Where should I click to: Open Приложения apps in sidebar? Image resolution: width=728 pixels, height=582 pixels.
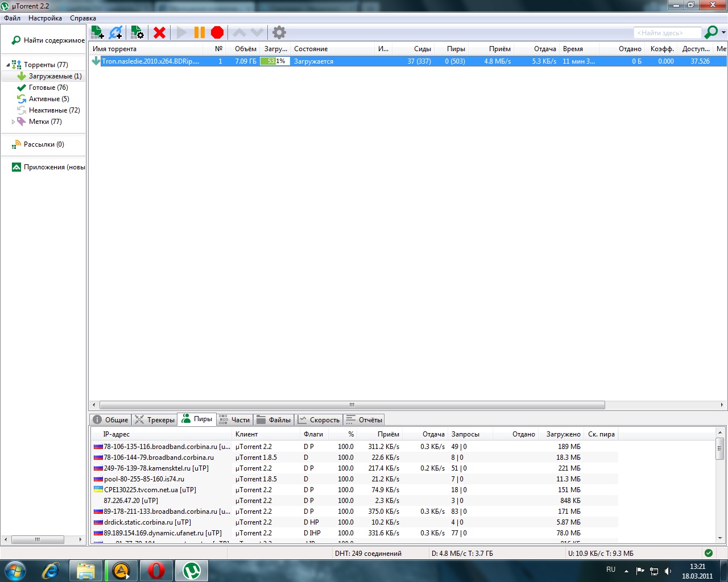click(x=49, y=167)
